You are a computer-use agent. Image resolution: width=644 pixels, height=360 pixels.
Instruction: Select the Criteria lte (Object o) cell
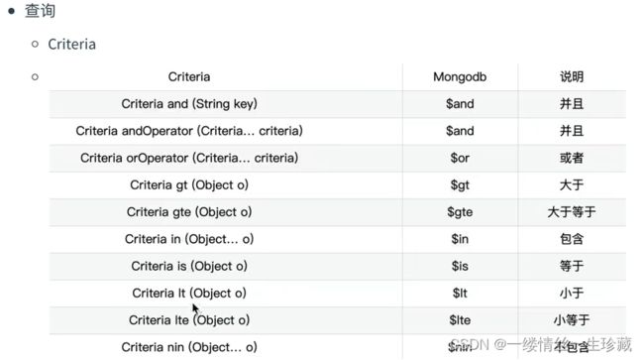[x=189, y=320]
